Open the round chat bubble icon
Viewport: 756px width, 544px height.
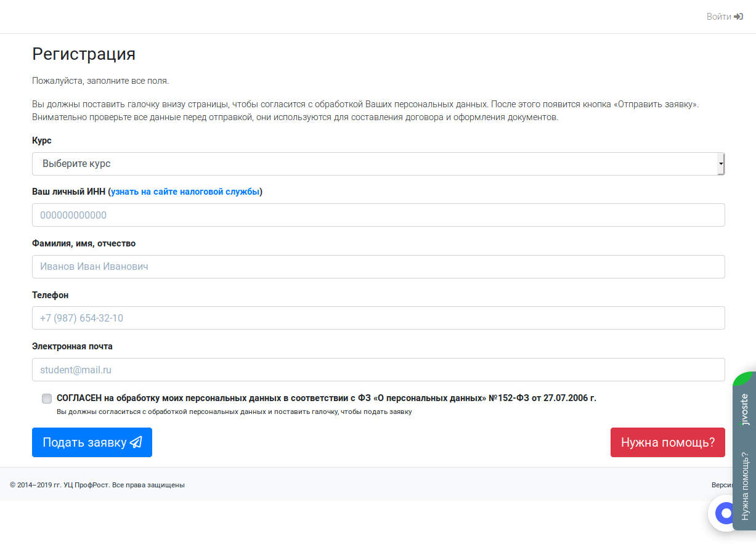tap(726, 513)
